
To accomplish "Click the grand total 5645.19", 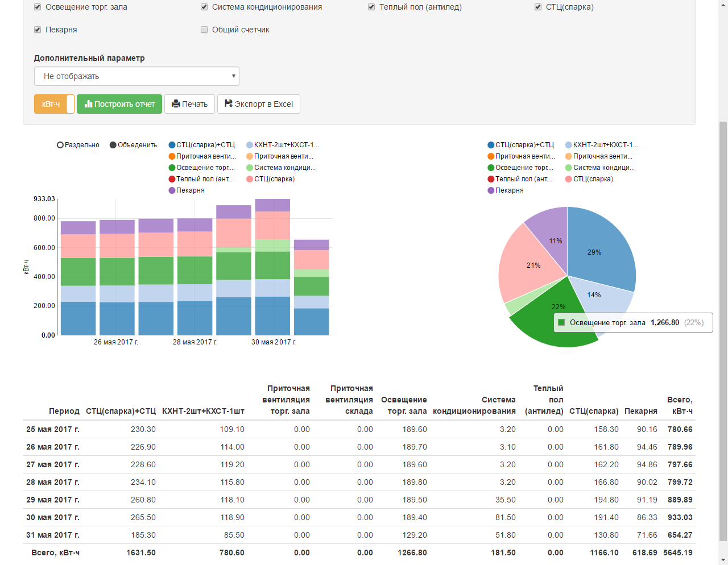I will pos(678,552).
